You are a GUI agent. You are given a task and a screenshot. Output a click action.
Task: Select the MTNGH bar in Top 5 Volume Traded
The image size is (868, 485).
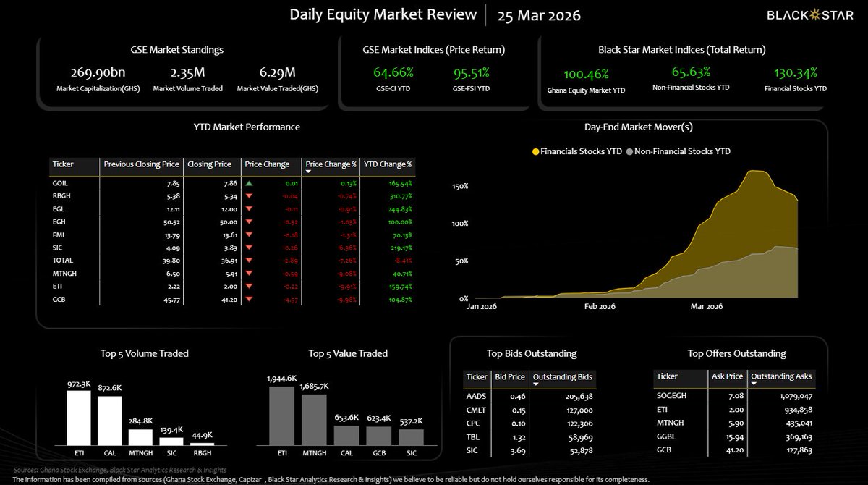(x=140, y=436)
